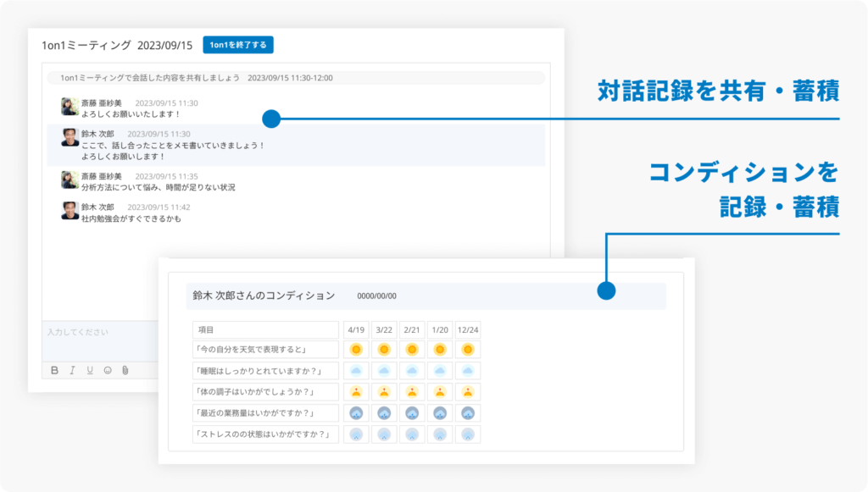Apply underline formatting in message editor
This screenshot has width=868, height=492.
point(90,370)
